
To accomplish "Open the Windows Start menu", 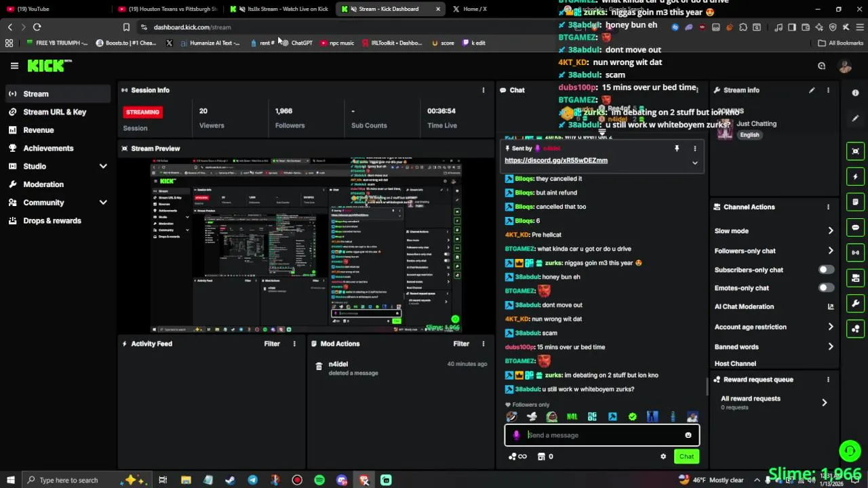I will [x=10, y=480].
